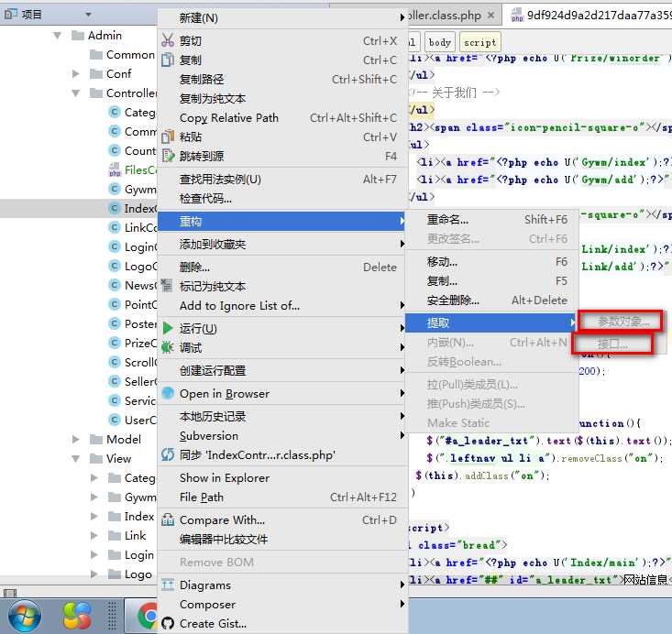Expand the Login folder under View
672x634 pixels.
(94, 555)
